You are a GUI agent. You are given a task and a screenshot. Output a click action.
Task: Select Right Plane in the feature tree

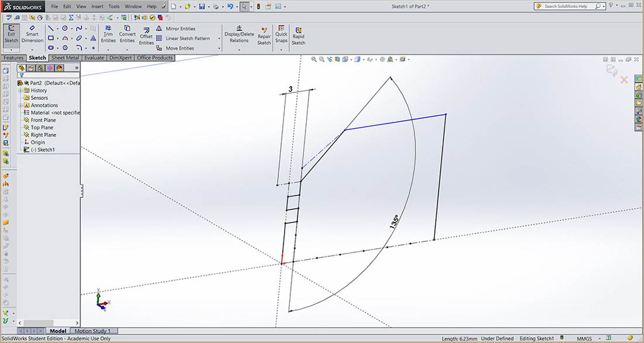pyautogui.click(x=39, y=135)
